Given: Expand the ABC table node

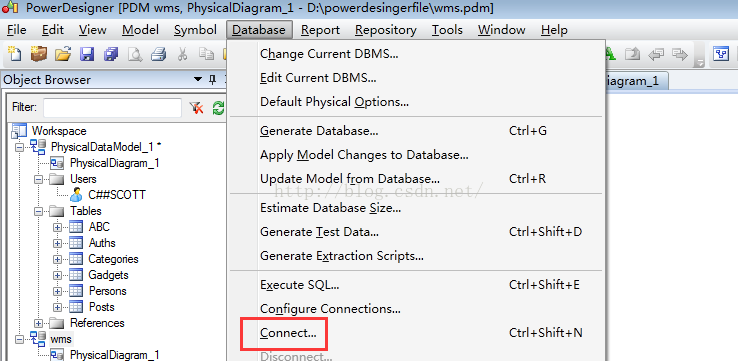Looking at the screenshot, I should click(x=57, y=227).
